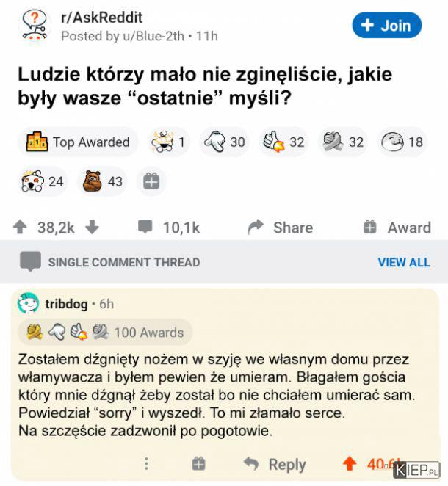This screenshot has height=486, width=448.
Task: Click the add award gift icon under post
Action: [x=151, y=181]
